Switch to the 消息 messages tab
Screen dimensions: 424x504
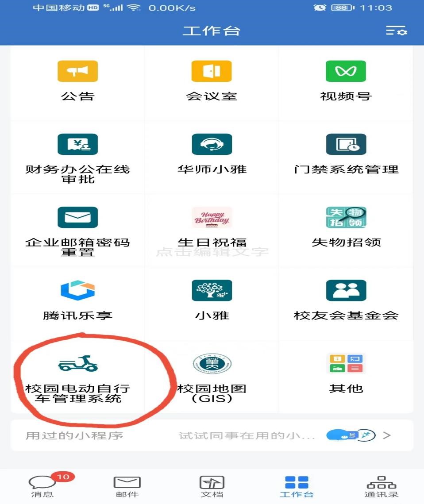click(42, 486)
